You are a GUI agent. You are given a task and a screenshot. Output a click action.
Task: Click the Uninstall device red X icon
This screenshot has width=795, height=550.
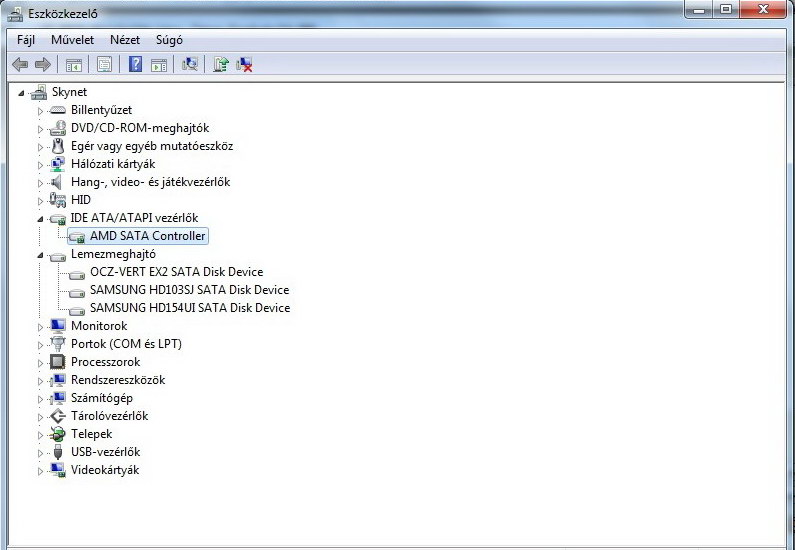(244, 64)
